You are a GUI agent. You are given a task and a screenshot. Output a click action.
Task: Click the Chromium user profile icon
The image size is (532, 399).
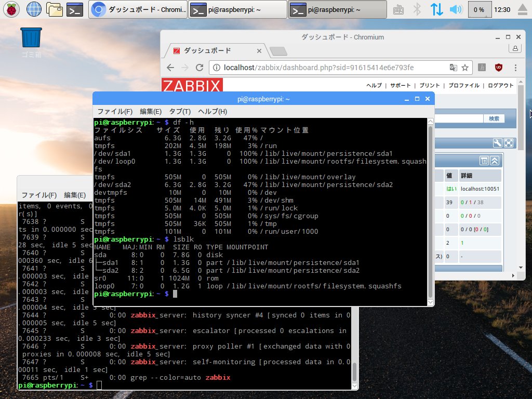click(x=515, y=48)
